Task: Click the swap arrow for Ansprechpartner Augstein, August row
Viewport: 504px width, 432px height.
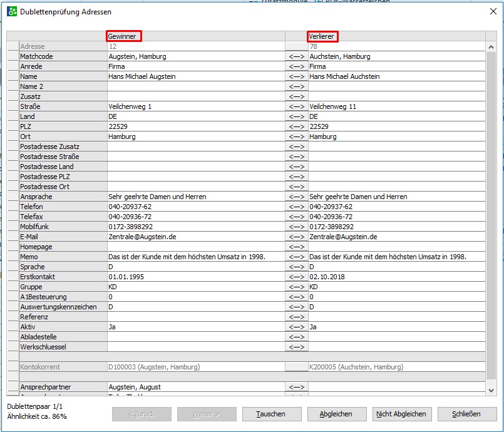Action: tap(296, 387)
